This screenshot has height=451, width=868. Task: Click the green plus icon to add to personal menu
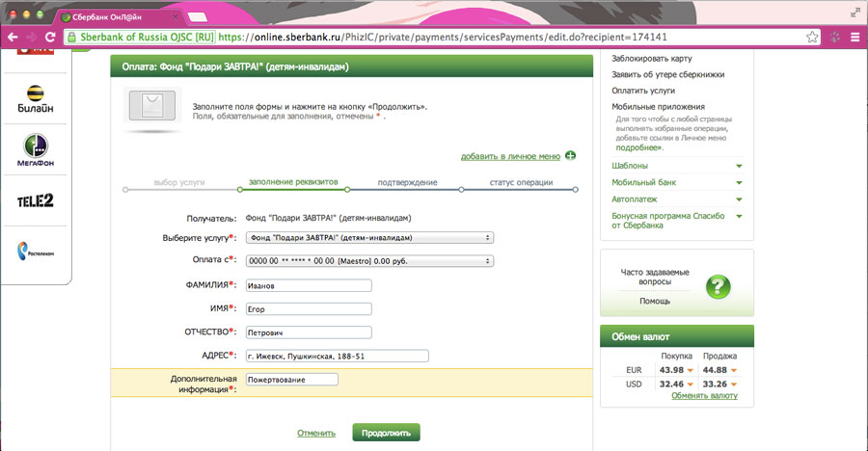pos(570,155)
